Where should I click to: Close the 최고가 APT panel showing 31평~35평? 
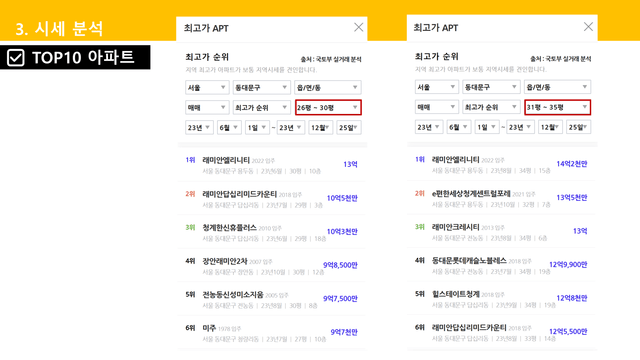click(x=588, y=27)
